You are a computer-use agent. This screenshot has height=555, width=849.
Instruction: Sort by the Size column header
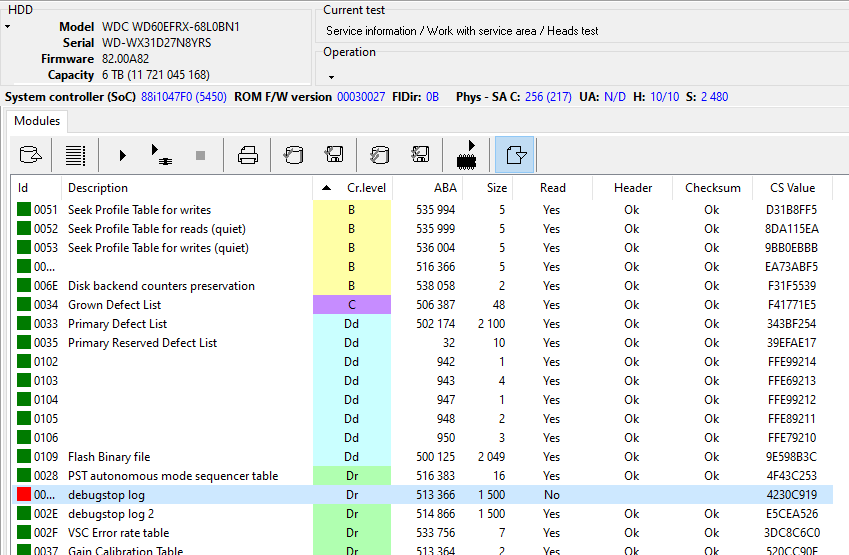pyautogui.click(x=488, y=188)
